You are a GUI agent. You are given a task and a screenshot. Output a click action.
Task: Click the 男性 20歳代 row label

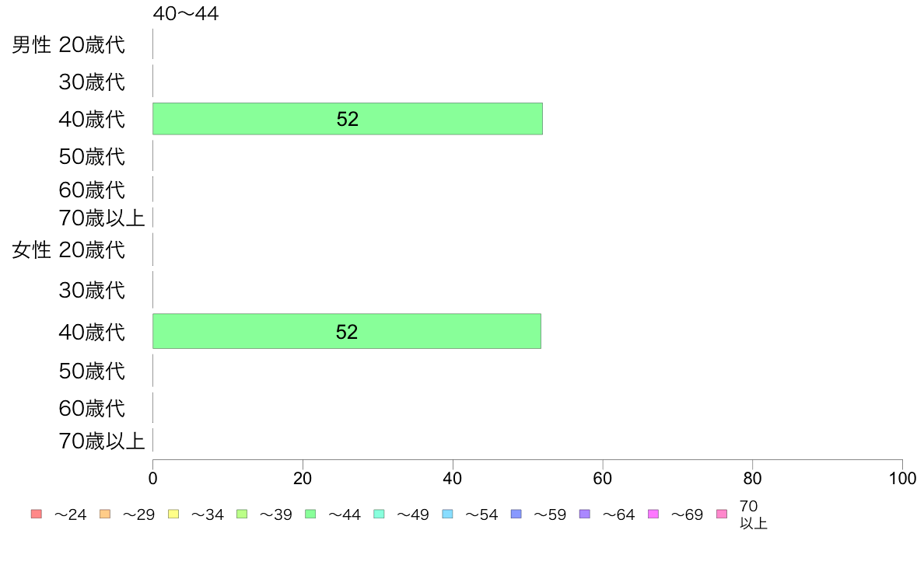68,45
